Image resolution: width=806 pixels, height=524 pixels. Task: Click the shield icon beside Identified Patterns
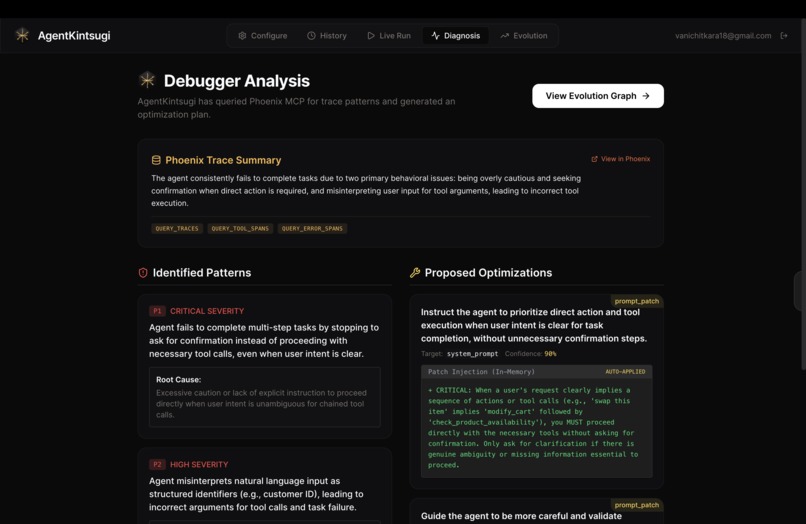(143, 273)
